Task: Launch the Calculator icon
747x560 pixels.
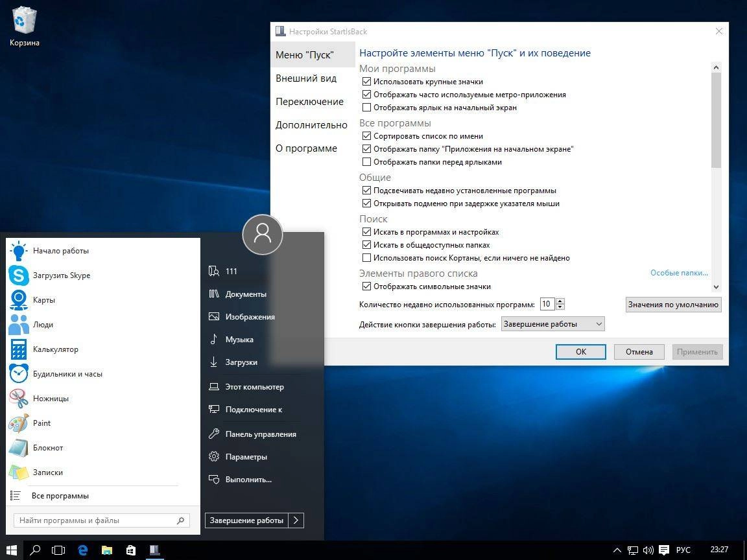Action: pos(19,349)
